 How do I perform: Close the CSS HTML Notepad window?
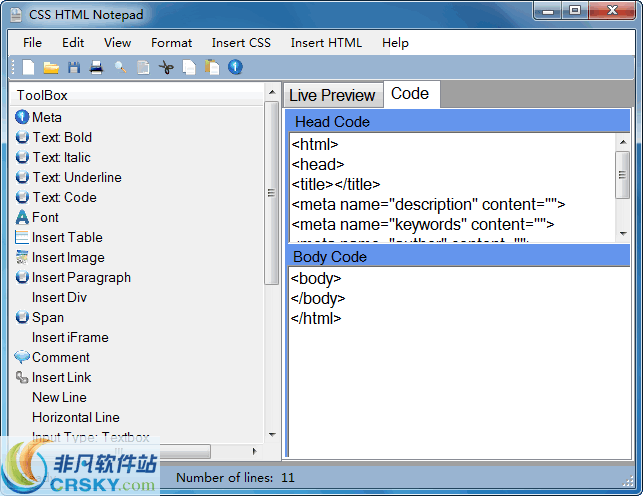click(612, 11)
